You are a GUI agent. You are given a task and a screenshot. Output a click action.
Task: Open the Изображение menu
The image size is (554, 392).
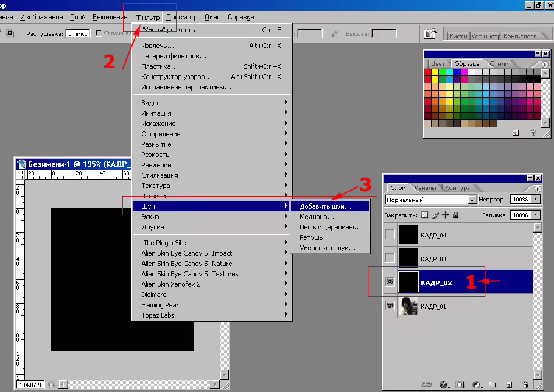(41, 17)
